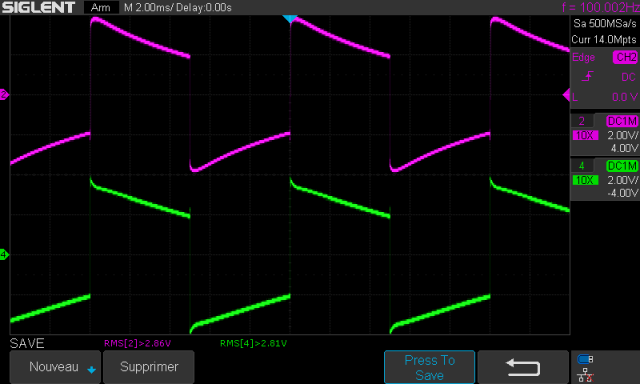Viewport: 640px width, 384px height.
Task: Click the Press To Save button
Action: [429, 367]
